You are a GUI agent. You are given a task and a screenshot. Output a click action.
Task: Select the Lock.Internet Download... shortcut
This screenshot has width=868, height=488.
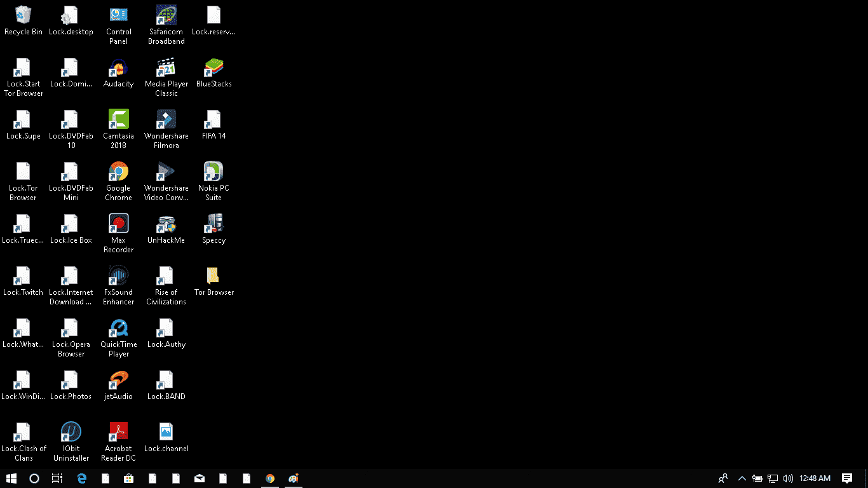tap(71, 286)
